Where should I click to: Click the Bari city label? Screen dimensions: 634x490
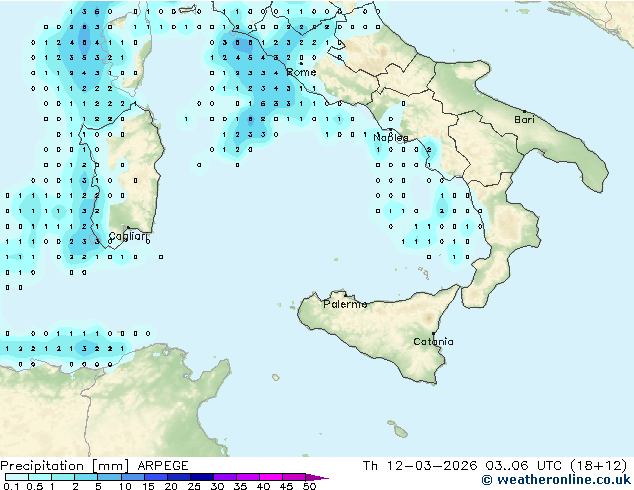pyautogui.click(x=524, y=120)
